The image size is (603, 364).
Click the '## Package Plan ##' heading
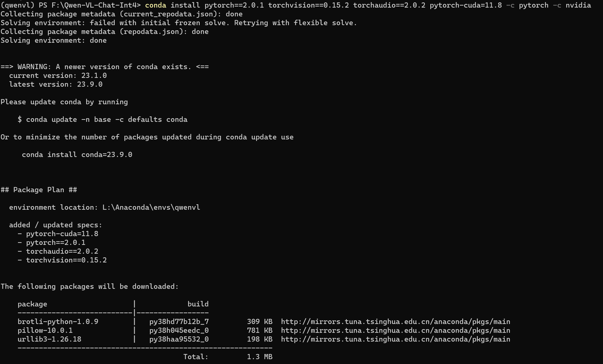tap(39, 190)
